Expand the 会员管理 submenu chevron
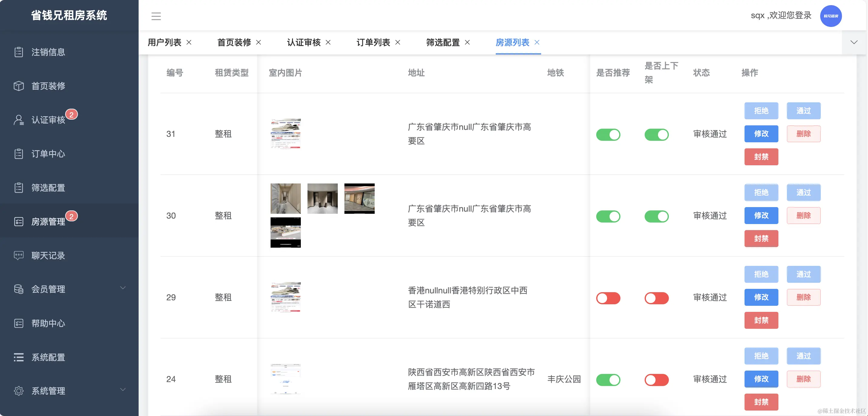The image size is (868, 416). [123, 288]
